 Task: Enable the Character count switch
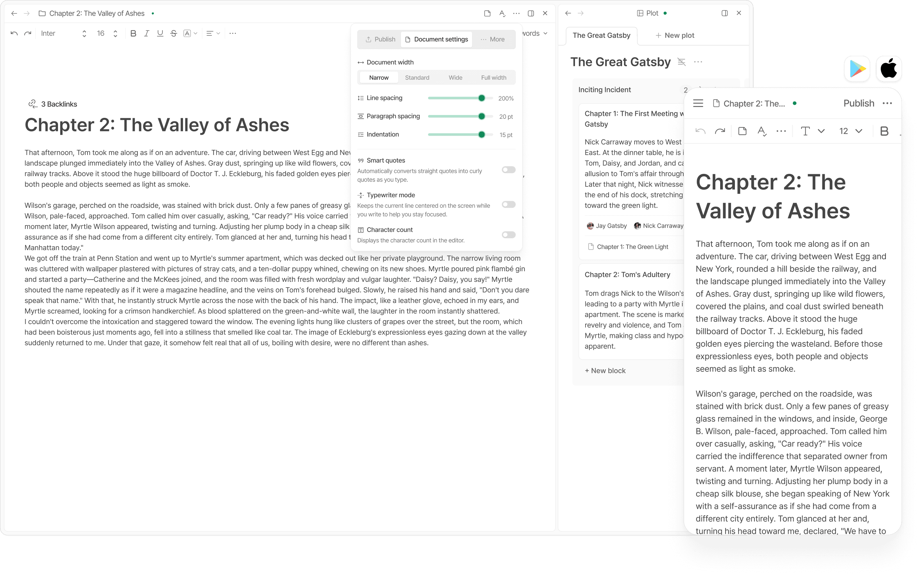tap(508, 235)
